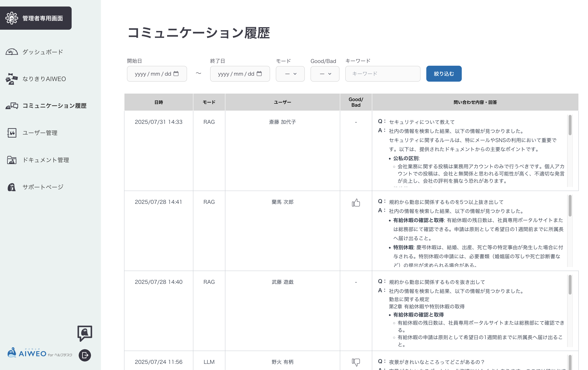Click the date 2025/07/31 14:33
The width and height of the screenshot is (588, 370).
point(159,122)
